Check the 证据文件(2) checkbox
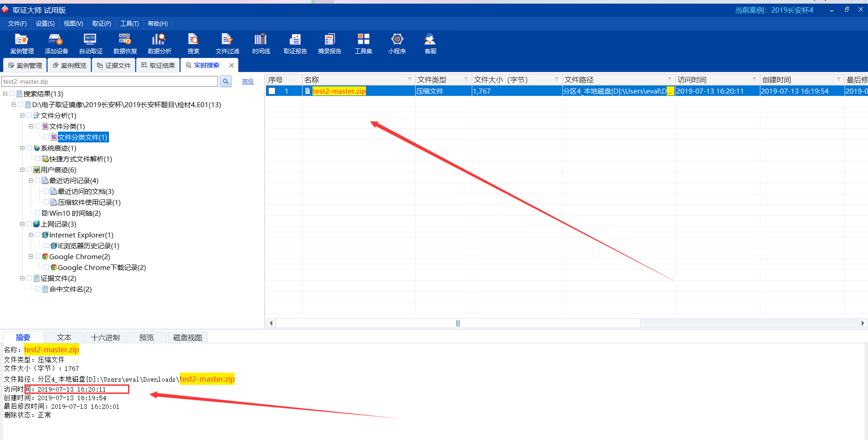Viewport: 868px width, 440px height. (29, 278)
